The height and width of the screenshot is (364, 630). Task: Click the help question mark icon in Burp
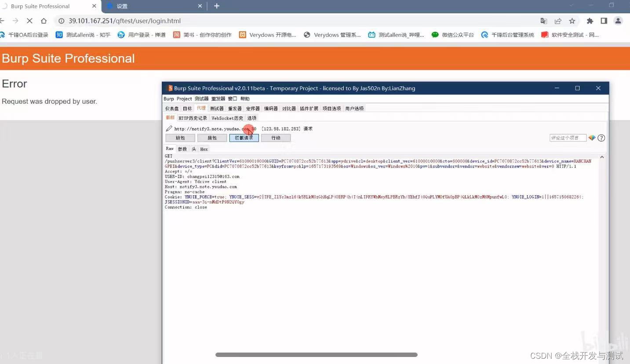tap(601, 138)
